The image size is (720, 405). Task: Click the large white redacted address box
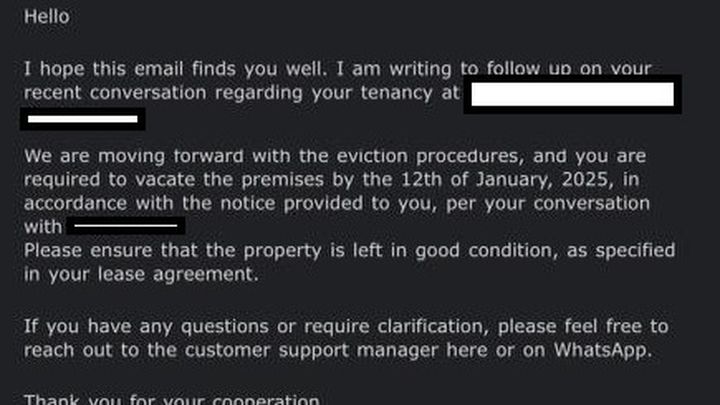pyautogui.click(x=573, y=94)
